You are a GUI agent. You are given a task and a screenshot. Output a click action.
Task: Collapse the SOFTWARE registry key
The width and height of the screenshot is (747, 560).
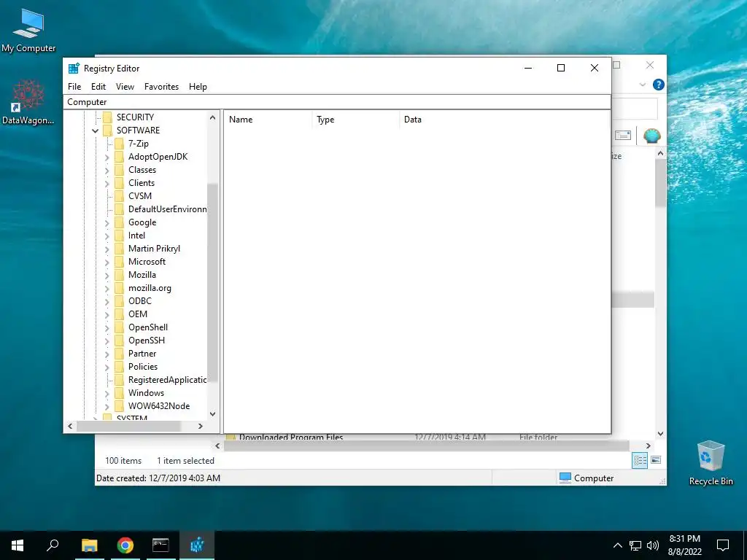click(96, 131)
